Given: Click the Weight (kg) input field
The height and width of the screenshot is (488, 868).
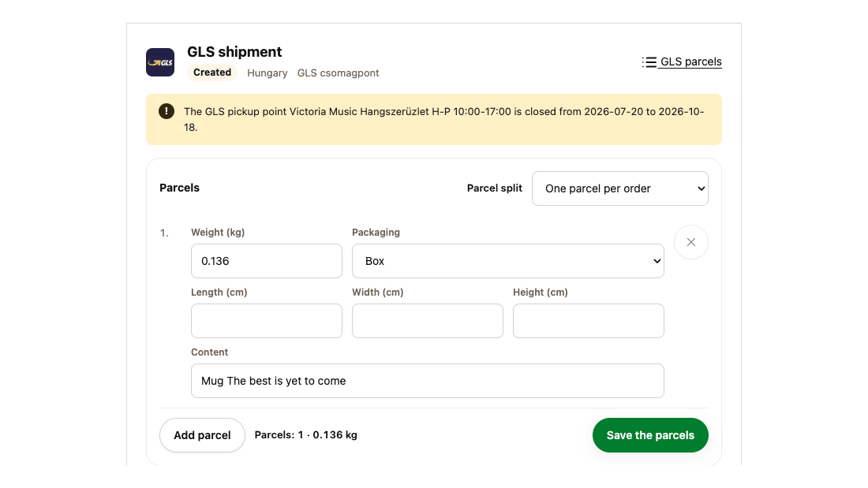Looking at the screenshot, I should (266, 261).
